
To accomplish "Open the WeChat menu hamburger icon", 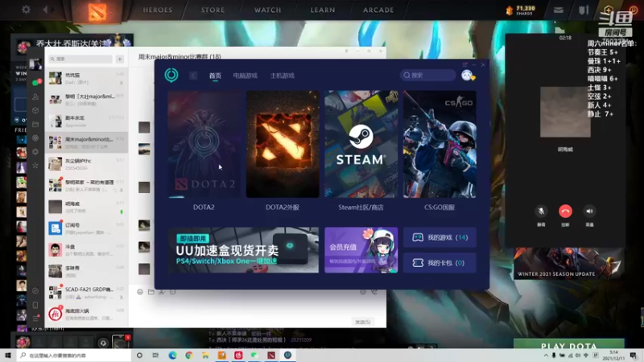I will click(35, 319).
